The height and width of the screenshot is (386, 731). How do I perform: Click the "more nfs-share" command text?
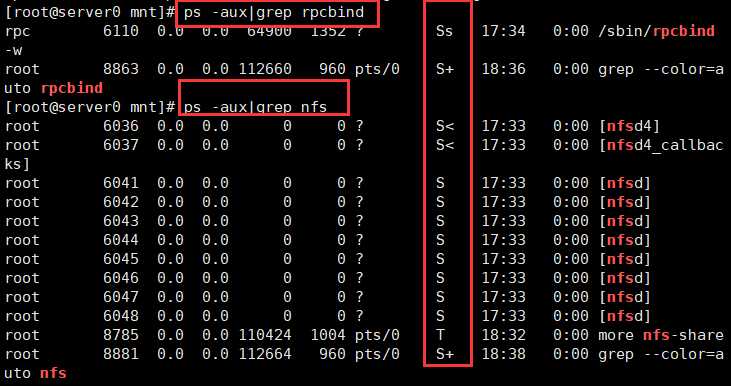click(x=661, y=335)
